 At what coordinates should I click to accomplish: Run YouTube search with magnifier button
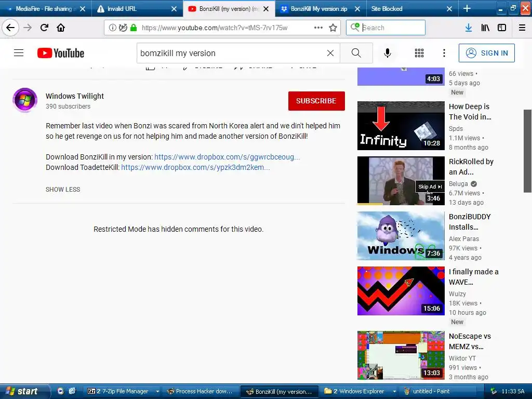tap(356, 53)
